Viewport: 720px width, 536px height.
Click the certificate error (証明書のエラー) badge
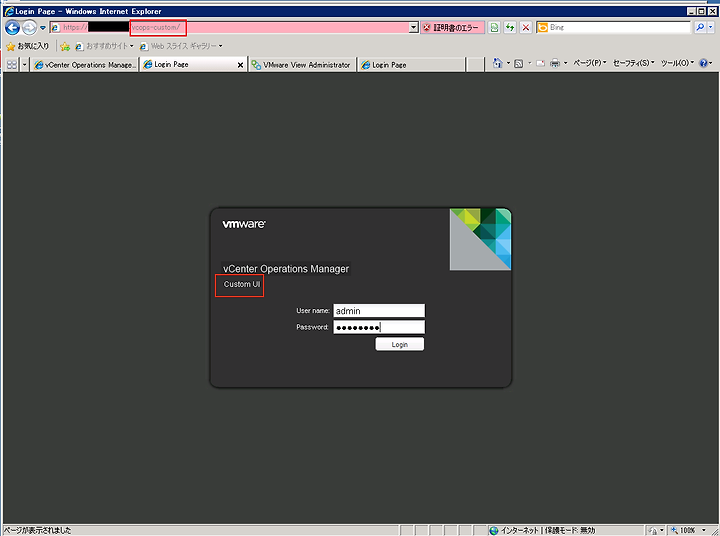[x=452, y=28]
